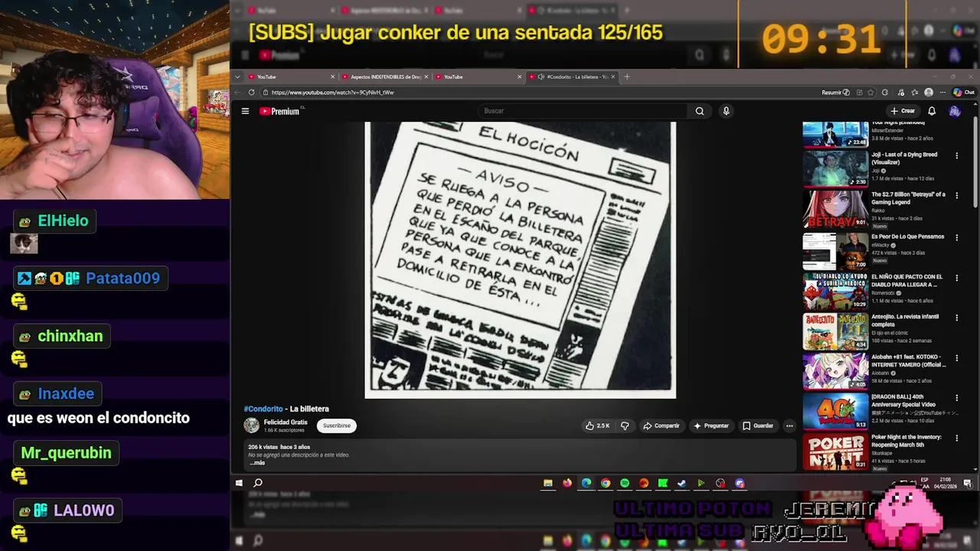Click the 21:08 clock in system tray

click(946, 480)
